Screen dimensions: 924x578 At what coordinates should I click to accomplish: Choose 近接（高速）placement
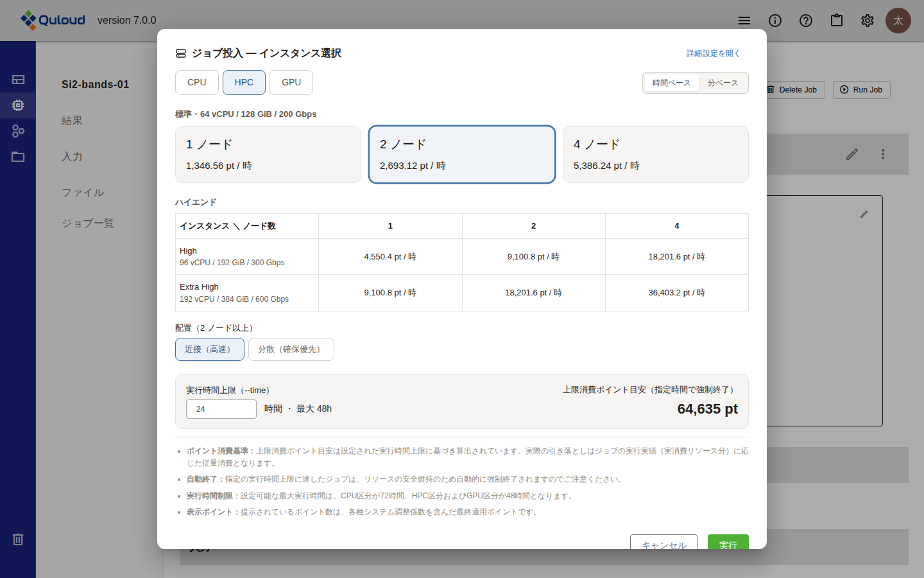tap(210, 349)
